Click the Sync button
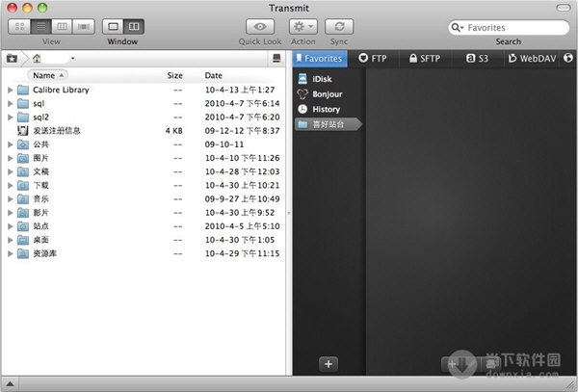This screenshot has width=578, height=392. click(x=339, y=27)
